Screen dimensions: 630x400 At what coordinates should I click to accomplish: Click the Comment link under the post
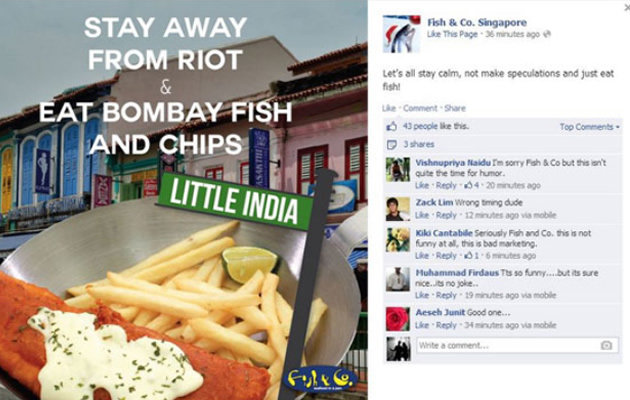click(420, 108)
